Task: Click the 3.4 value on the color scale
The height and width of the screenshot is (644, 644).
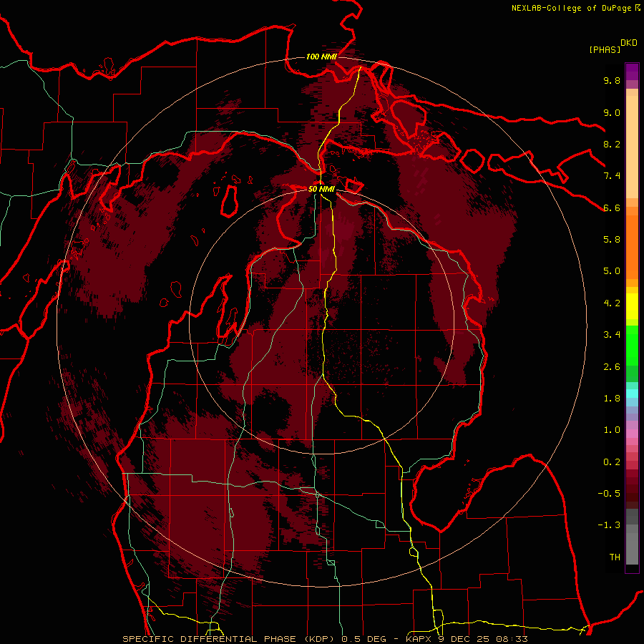Action: coord(612,335)
